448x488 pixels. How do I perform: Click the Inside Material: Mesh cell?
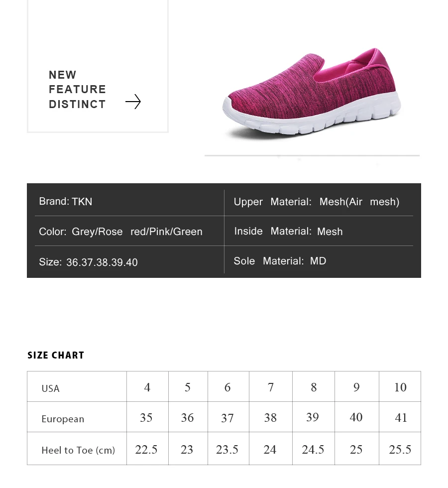[319, 231]
